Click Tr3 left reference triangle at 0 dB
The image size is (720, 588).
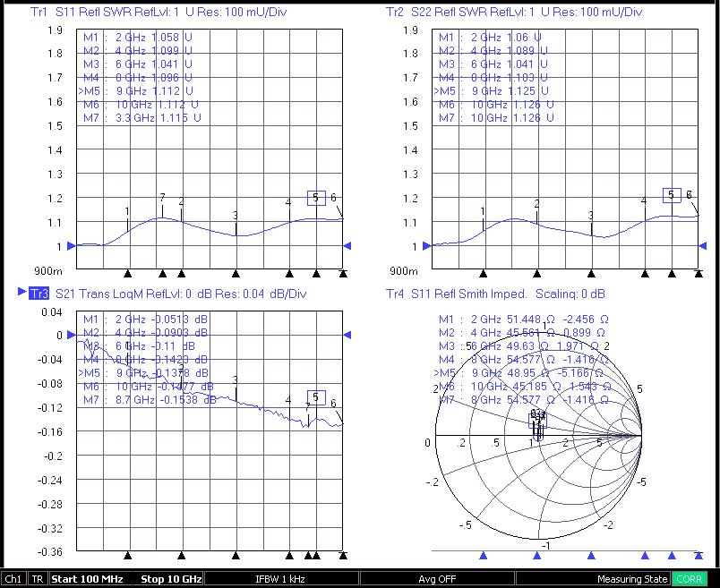(x=71, y=335)
